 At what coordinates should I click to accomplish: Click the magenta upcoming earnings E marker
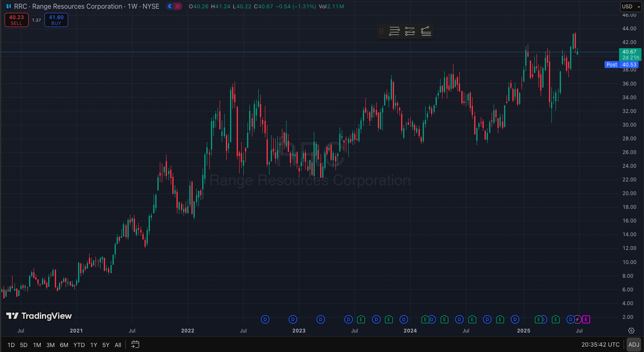pos(586,320)
